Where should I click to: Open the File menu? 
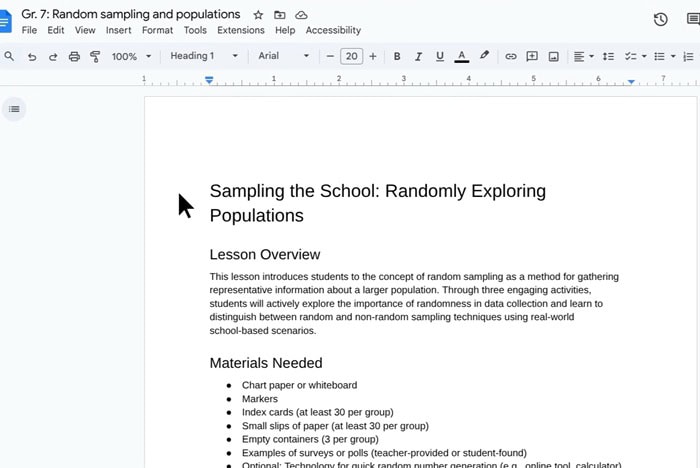click(29, 30)
